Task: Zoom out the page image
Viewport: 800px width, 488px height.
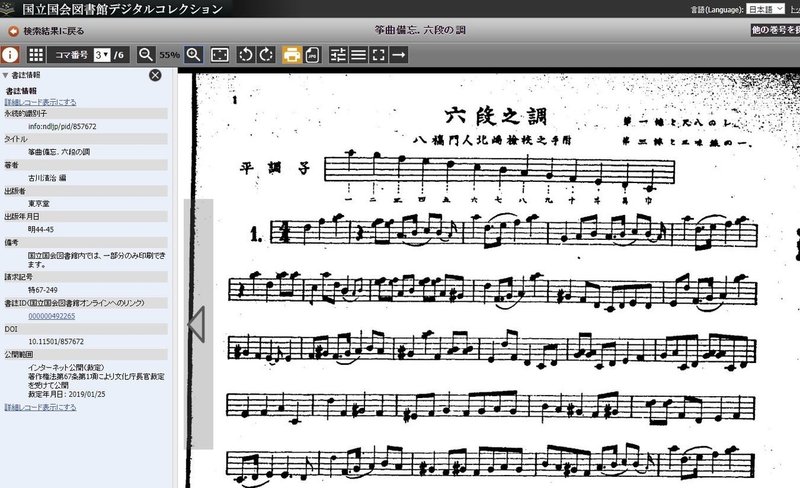Action: [146, 55]
